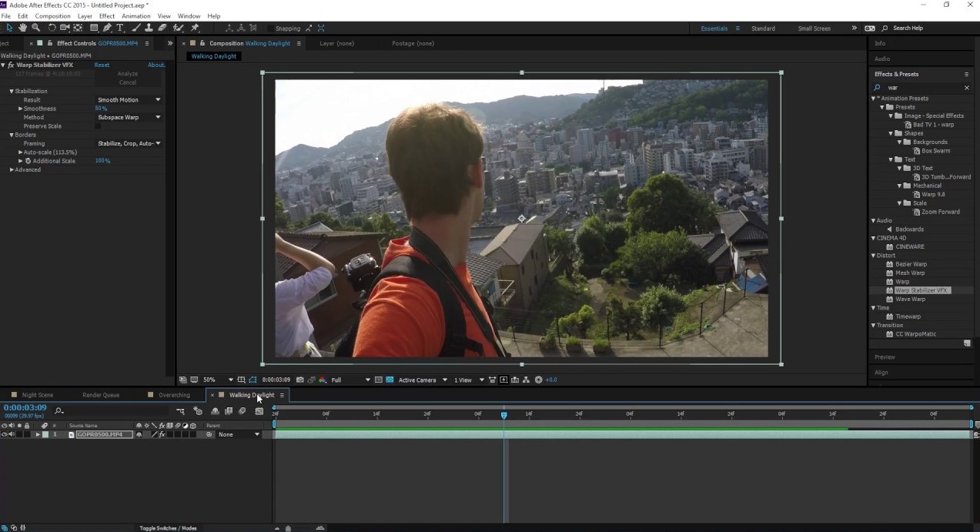Select the Pen tool

pyautogui.click(x=107, y=28)
